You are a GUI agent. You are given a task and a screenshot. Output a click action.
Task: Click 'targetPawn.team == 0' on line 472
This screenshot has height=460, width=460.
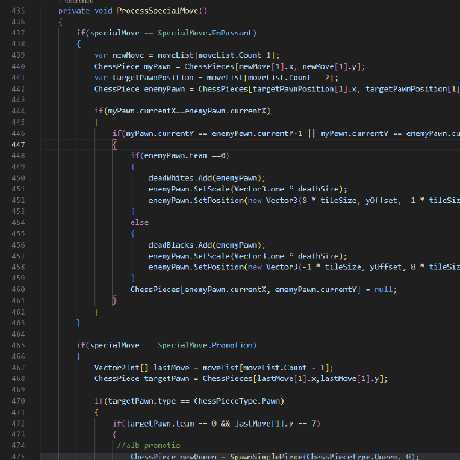[x=172, y=424]
